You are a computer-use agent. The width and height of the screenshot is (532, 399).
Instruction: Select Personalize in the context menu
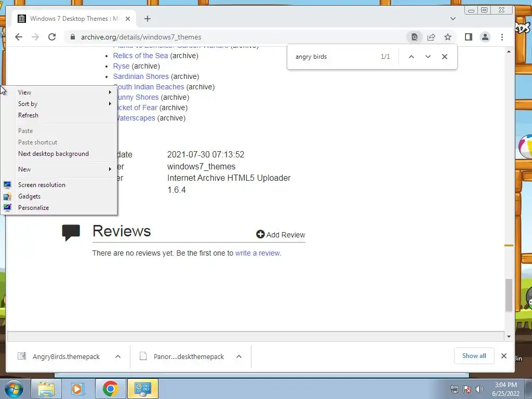click(x=64, y=208)
